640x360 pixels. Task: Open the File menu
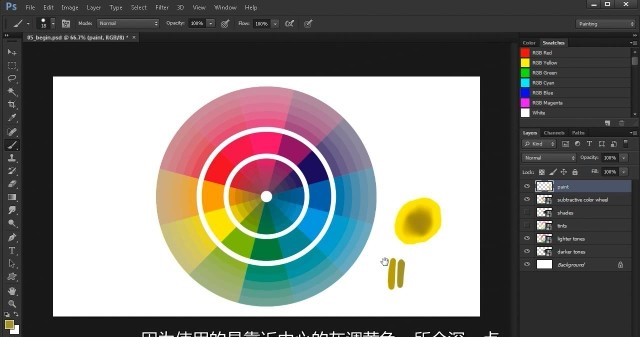pyautogui.click(x=30, y=7)
